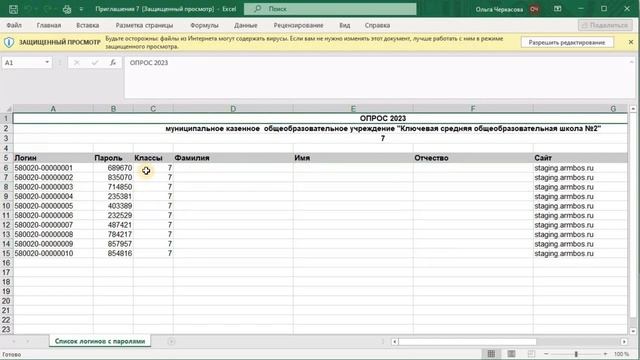Select column B header

[113, 109]
